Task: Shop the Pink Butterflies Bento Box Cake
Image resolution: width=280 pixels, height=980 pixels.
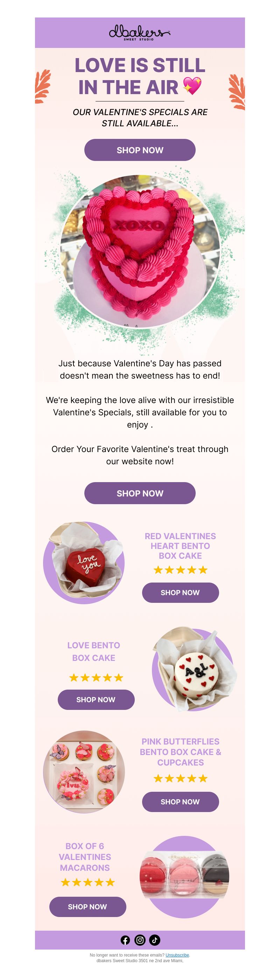Action: click(x=180, y=802)
